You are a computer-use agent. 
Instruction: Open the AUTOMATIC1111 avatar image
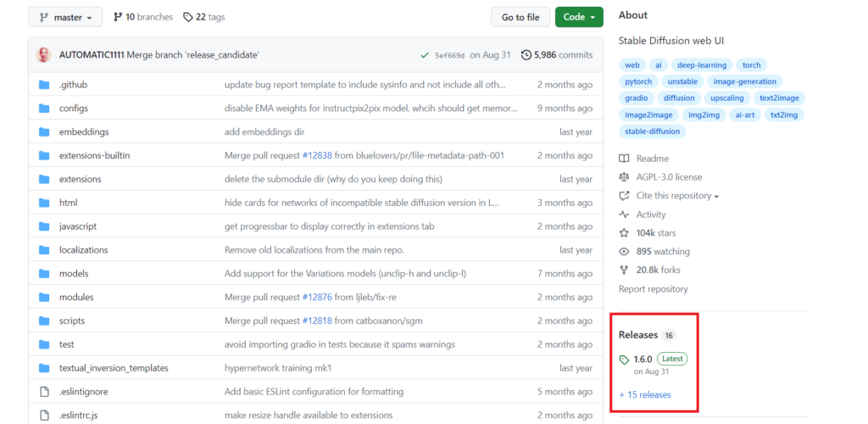[44, 55]
